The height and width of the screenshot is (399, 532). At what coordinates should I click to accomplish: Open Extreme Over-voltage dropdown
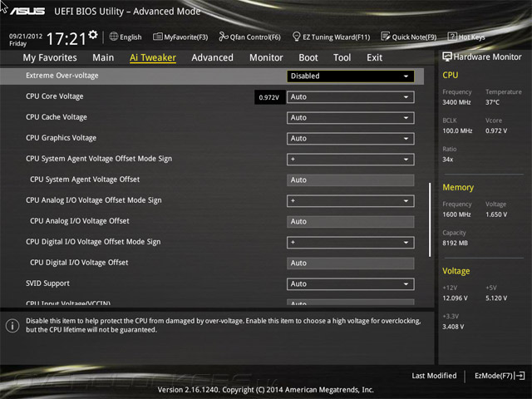[351, 76]
